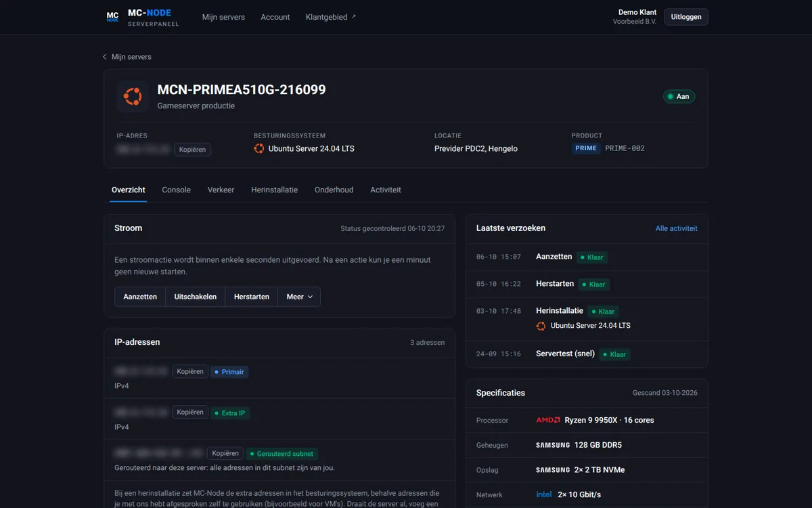Image resolution: width=812 pixels, height=508 pixels.
Task: Click the text Gameserver productie
Action: pyautogui.click(x=196, y=106)
